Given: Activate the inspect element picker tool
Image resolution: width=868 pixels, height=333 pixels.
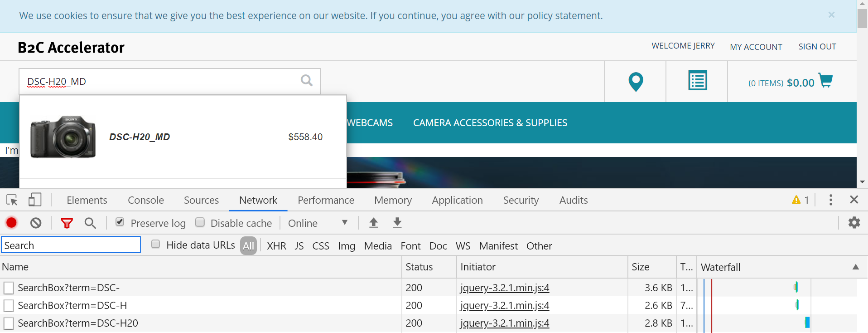Looking at the screenshot, I should point(12,200).
